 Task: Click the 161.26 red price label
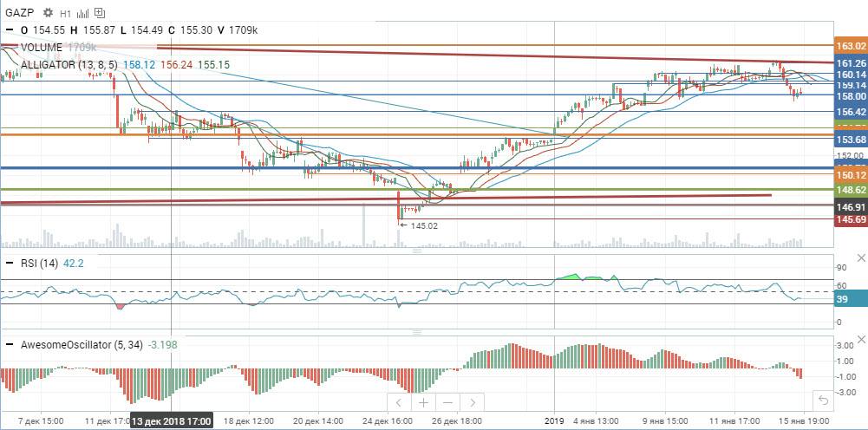851,63
